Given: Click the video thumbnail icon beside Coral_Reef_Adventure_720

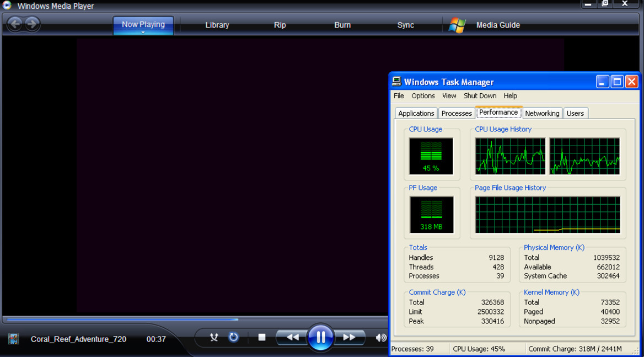Looking at the screenshot, I should 14,339.
